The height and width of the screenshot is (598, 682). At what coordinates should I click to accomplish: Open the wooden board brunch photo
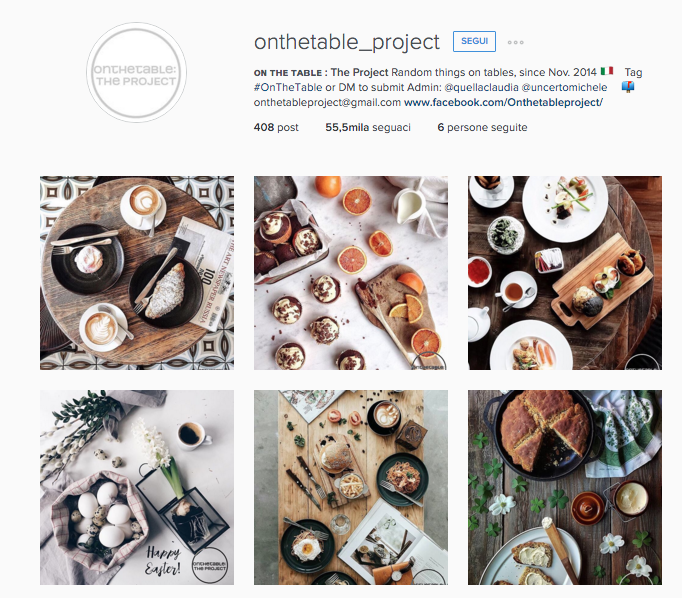(351, 488)
